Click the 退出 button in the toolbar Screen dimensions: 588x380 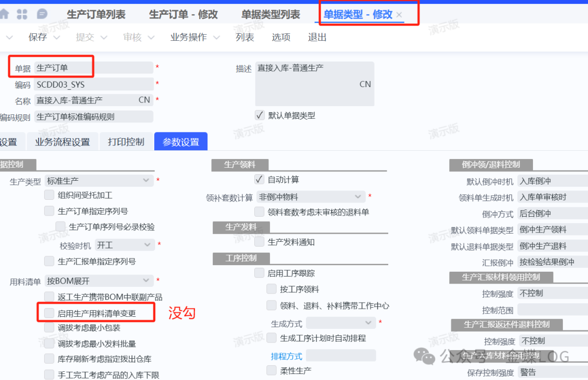[x=317, y=38]
